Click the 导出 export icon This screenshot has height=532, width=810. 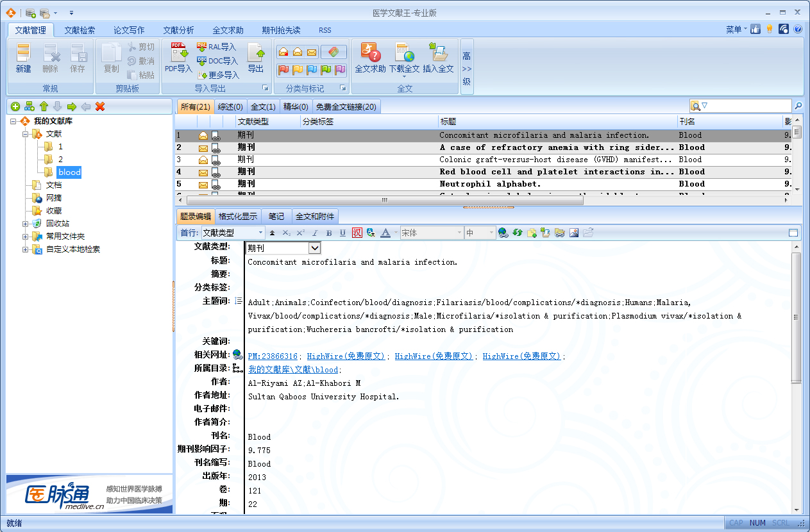(255, 53)
